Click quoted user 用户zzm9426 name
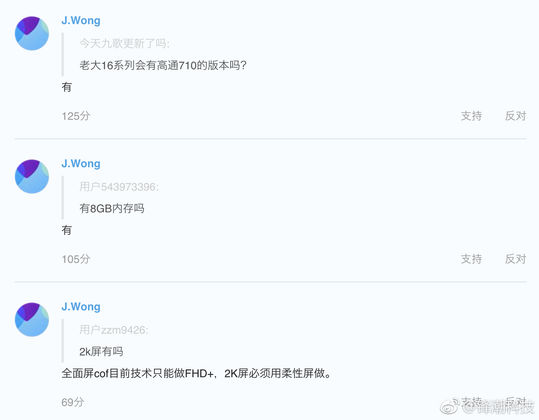 click(x=114, y=330)
